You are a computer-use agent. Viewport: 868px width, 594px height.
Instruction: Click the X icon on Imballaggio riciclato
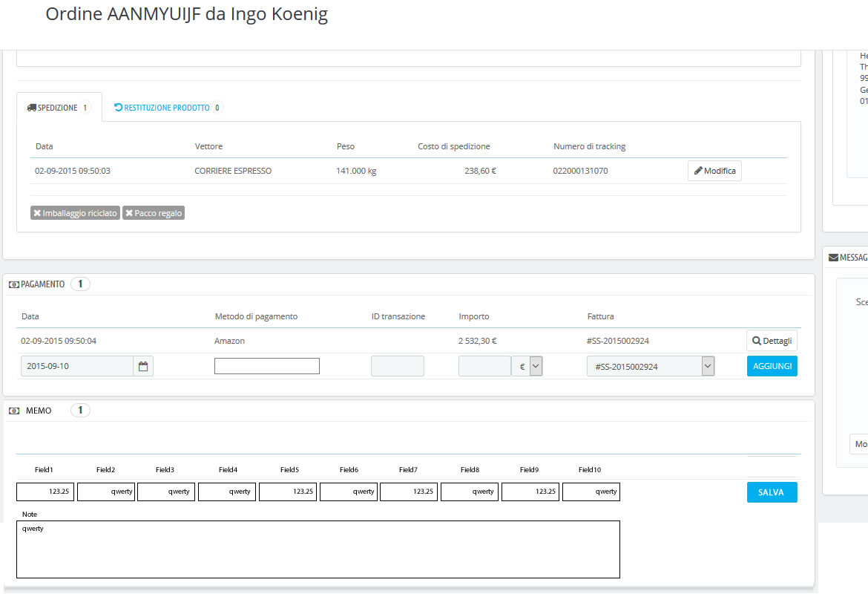tap(37, 213)
